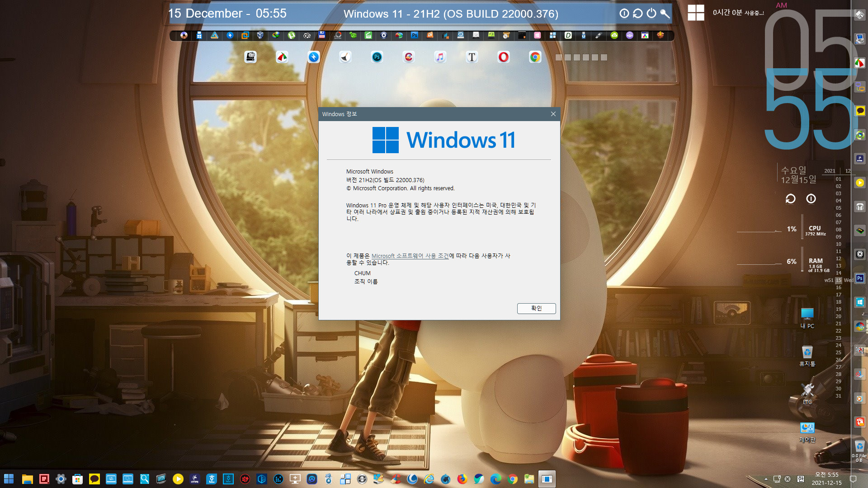
Task: Open the disk drive launcher shortcut
Action: [250, 57]
